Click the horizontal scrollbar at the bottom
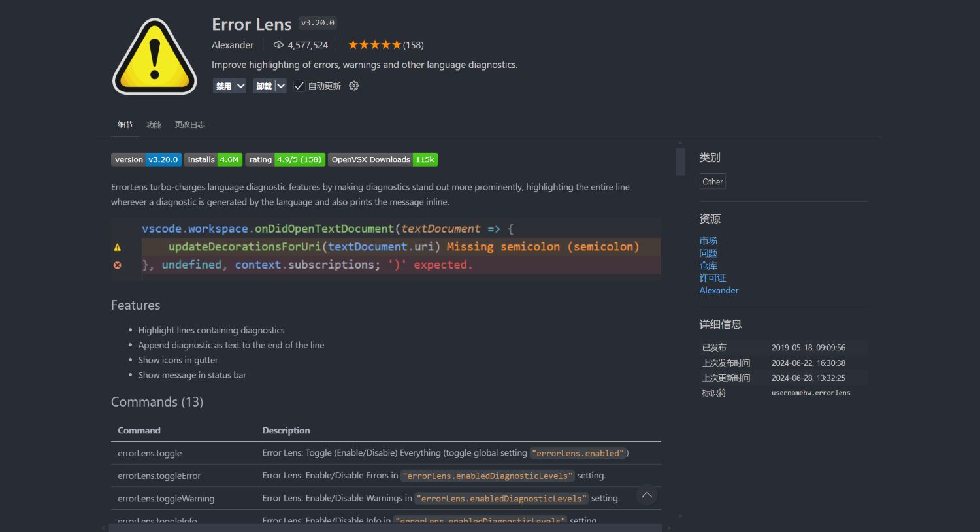The width and height of the screenshot is (980, 532). pos(386,527)
